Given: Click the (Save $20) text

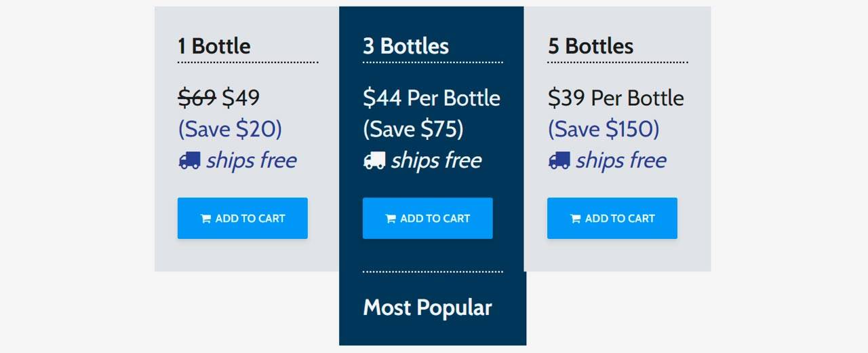Looking at the screenshot, I should point(230,129).
